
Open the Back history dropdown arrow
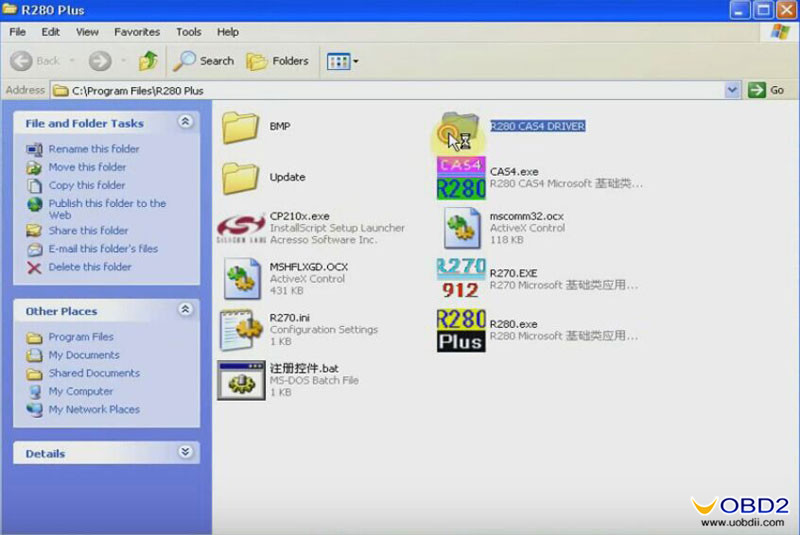72,61
